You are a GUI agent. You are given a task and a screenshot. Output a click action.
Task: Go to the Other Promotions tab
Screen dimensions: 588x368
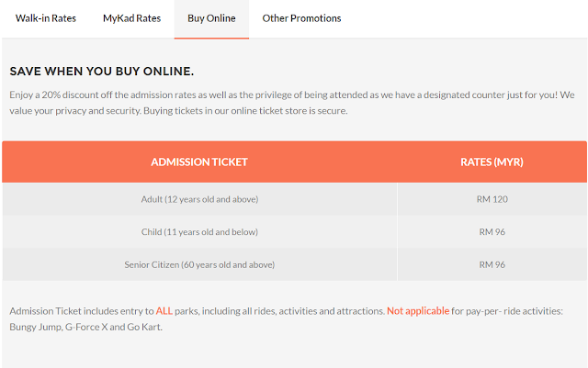[301, 18]
